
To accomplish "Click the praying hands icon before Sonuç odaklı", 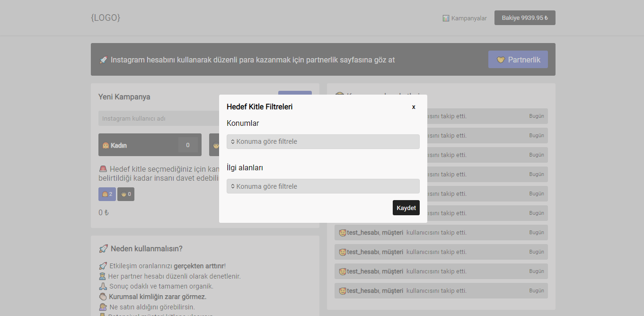I will coord(103,286).
